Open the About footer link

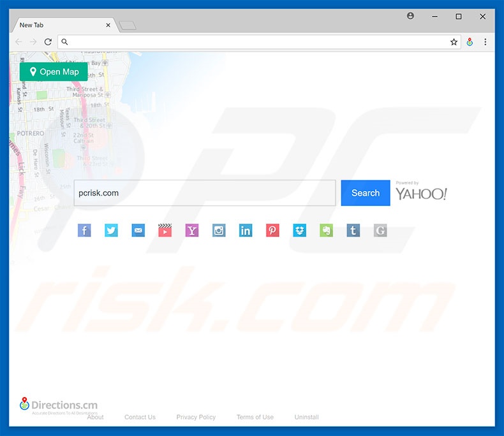click(96, 417)
